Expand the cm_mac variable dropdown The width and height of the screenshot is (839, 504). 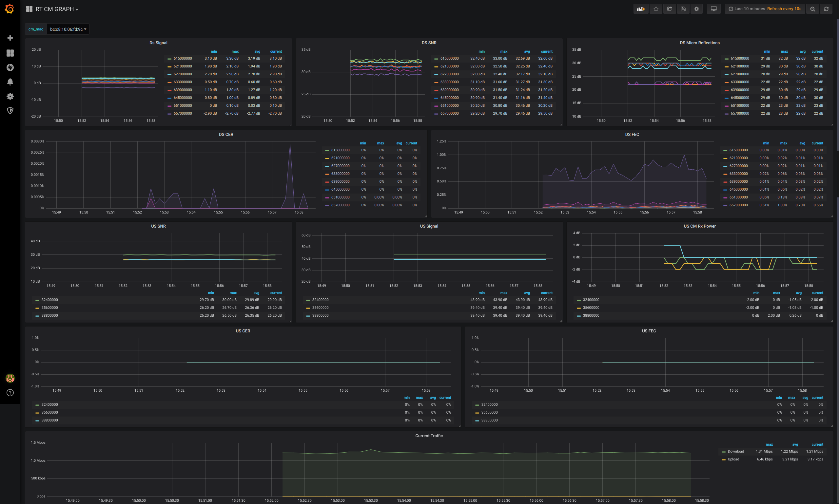point(68,29)
